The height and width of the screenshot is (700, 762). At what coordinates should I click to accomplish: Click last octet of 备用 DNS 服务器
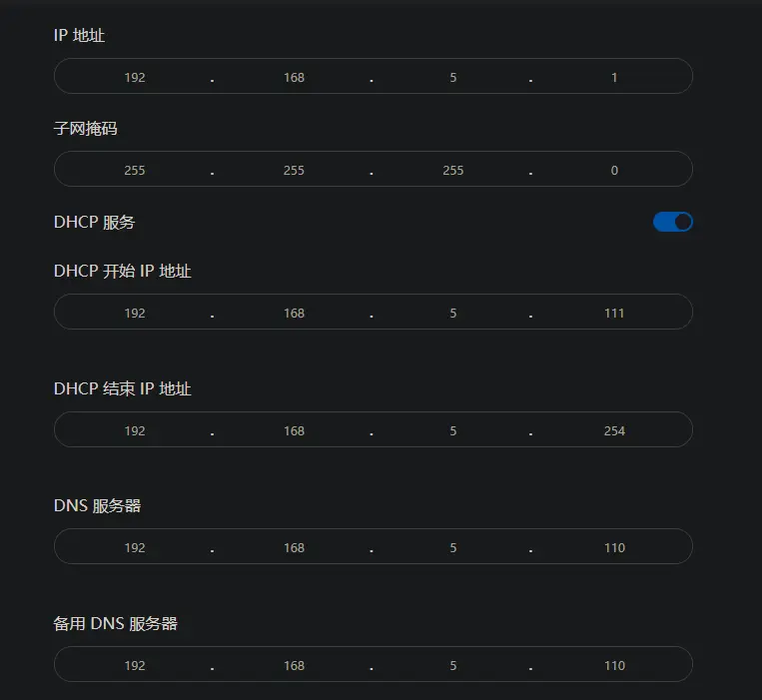(x=614, y=665)
